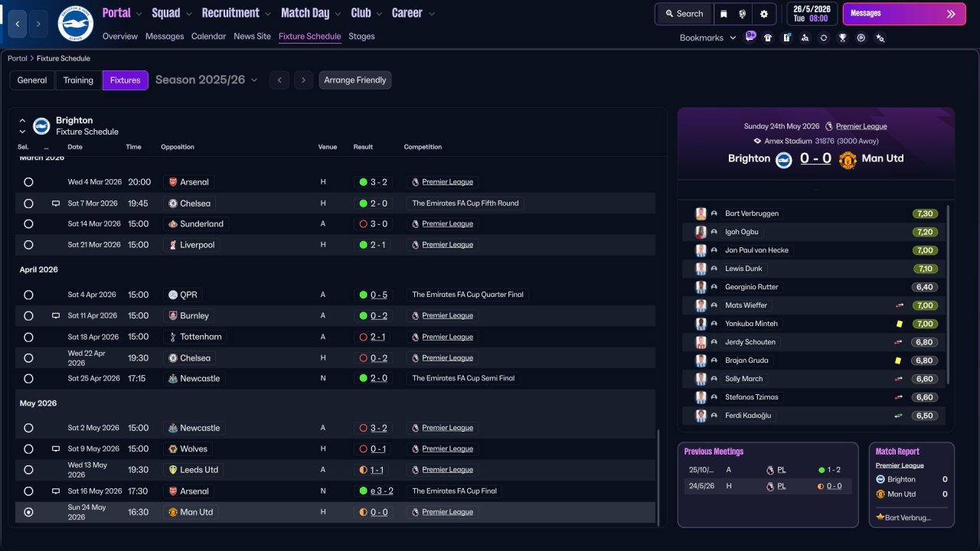Switch to the Training tab
Viewport: 980px width, 551px height.
(78, 80)
